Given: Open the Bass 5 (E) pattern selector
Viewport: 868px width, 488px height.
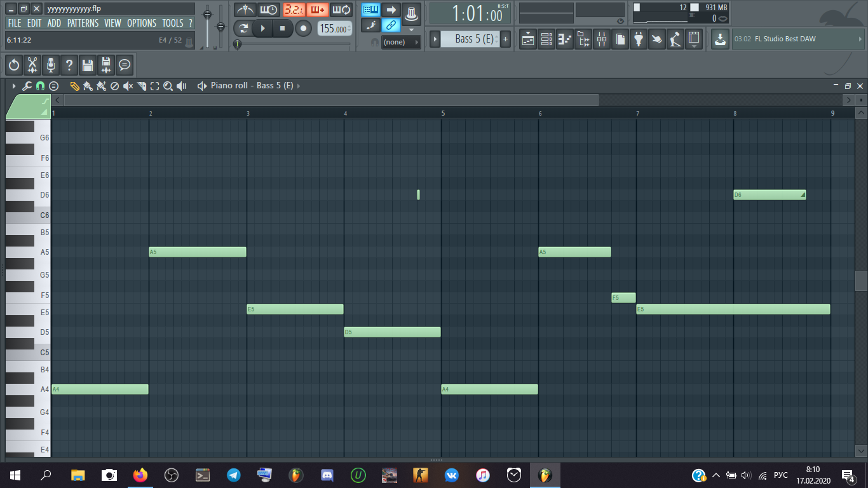Looking at the screenshot, I should (474, 39).
